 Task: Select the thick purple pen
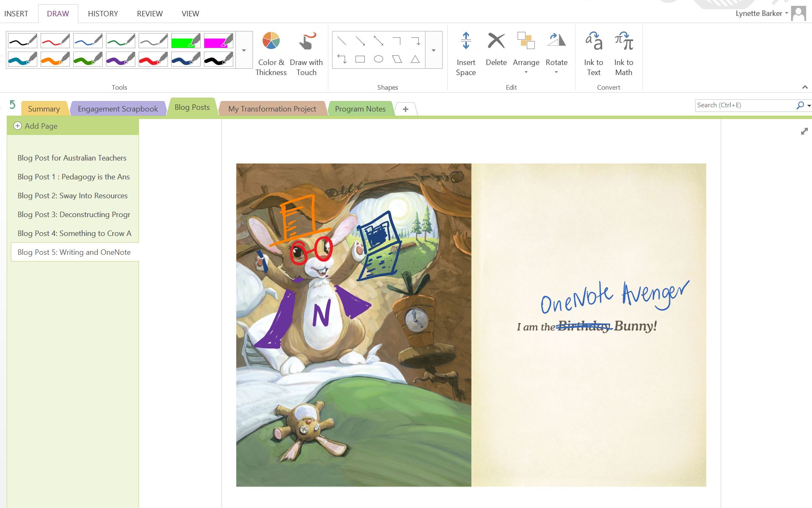coord(121,59)
